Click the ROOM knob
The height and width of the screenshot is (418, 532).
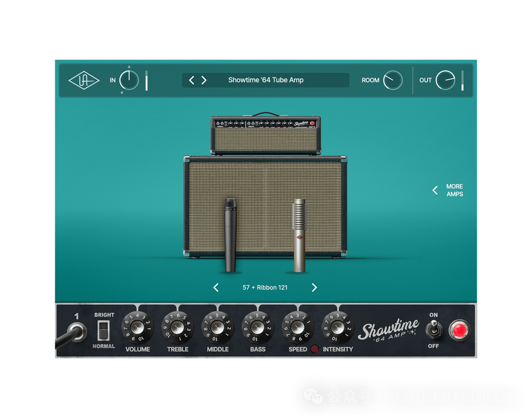[393, 80]
